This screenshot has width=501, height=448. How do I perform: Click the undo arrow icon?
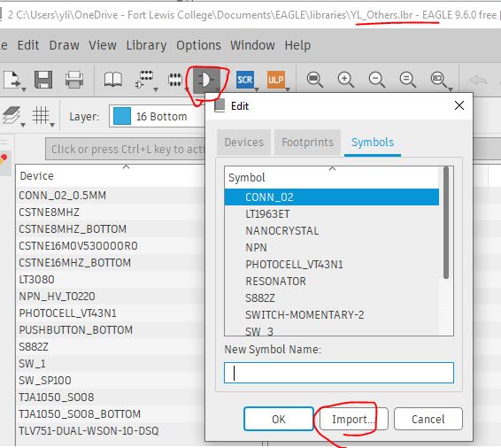[478, 80]
